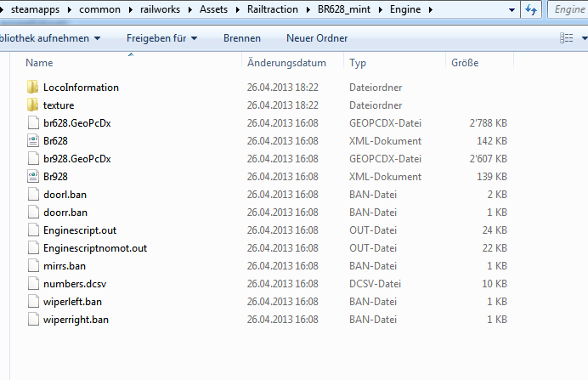Image resolution: width=588 pixels, height=380 pixels.
Task: Click the 24 KB size cell
Action: pos(495,230)
